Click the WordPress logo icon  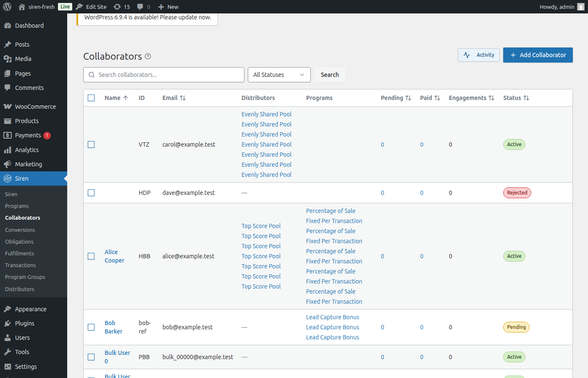[x=7, y=7]
